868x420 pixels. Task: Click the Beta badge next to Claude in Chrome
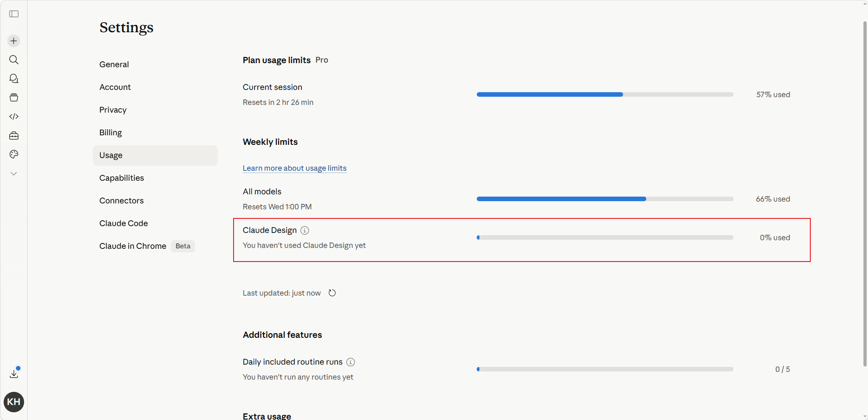183,246
